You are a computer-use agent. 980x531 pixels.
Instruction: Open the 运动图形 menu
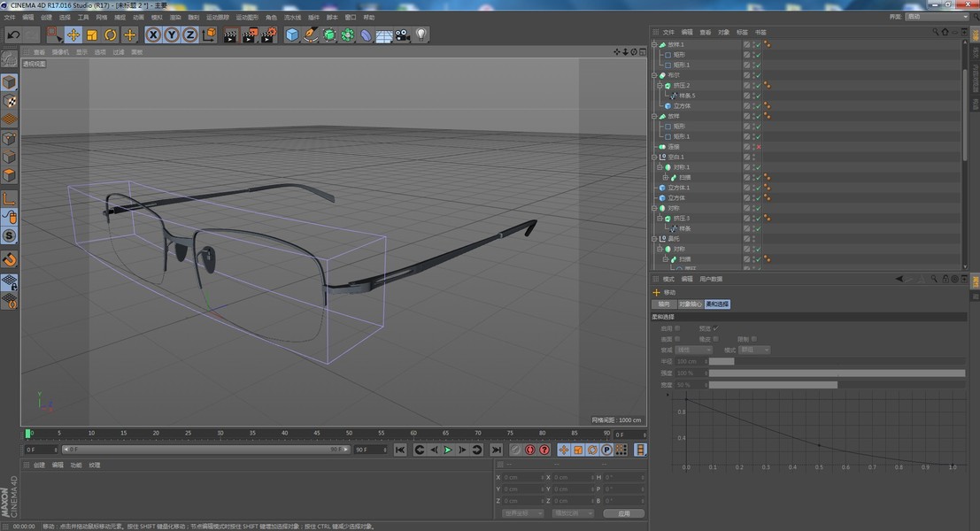coord(247,18)
